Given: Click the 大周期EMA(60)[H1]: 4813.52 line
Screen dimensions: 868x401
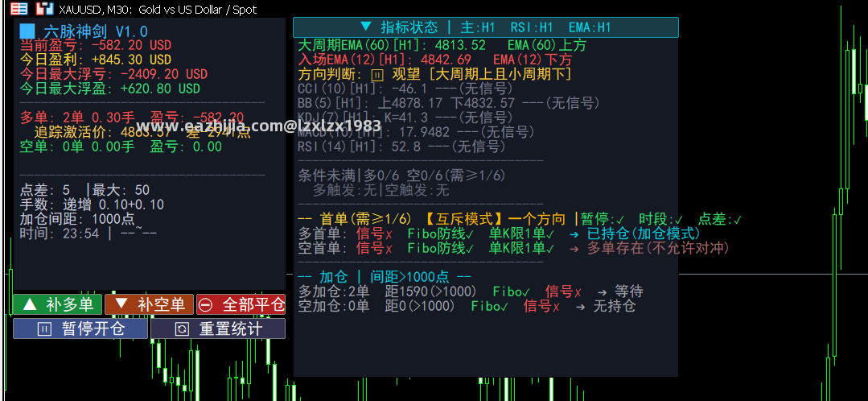Looking at the screenshot, I should [442, 45].
